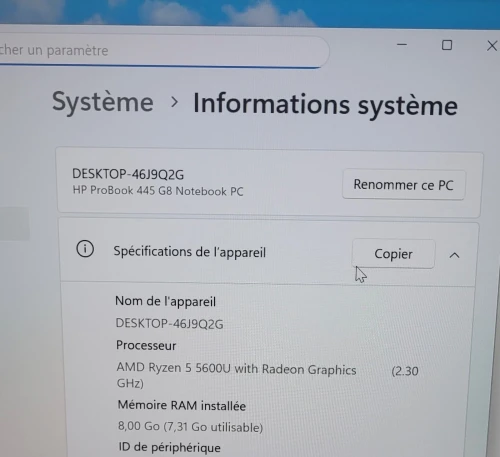Go back to Système in breadcrumb
This screenshot has width=500, height=457.
(103, 102)
